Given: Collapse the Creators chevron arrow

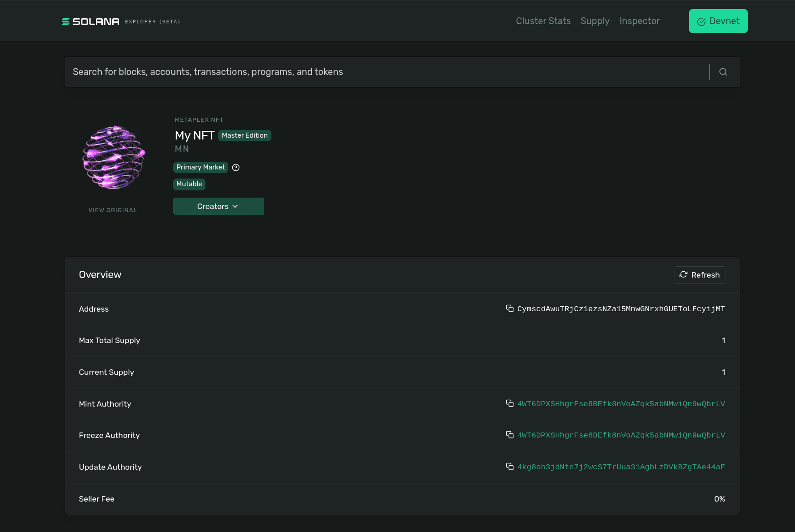Looking at the screenshot, I should click(235, 206).
